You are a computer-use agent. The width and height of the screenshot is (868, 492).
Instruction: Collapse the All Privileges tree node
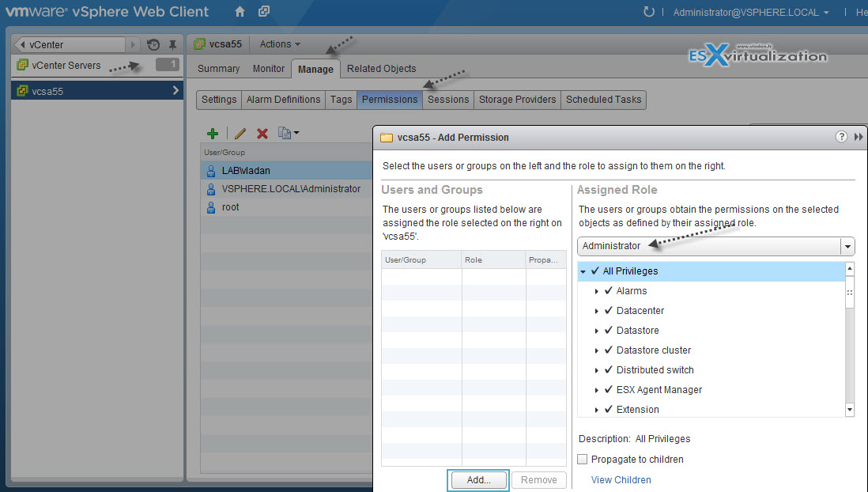pos(583,271)
